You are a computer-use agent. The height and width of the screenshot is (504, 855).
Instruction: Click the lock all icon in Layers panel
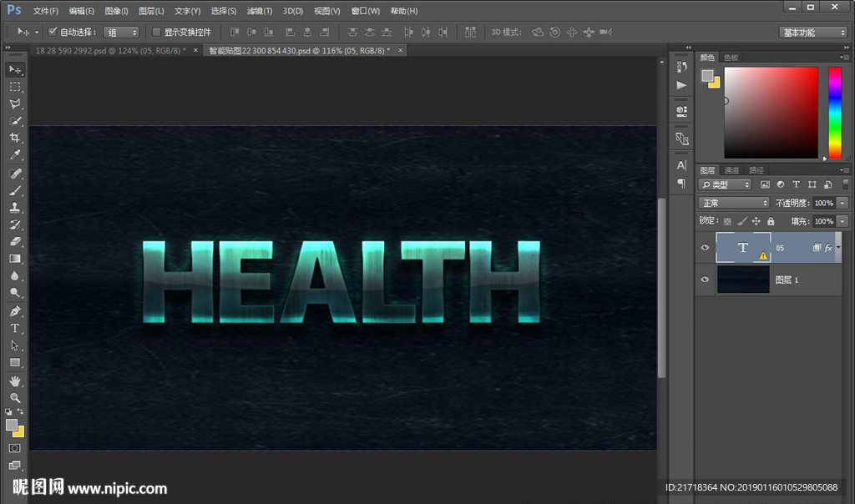[x=771, y=221]
